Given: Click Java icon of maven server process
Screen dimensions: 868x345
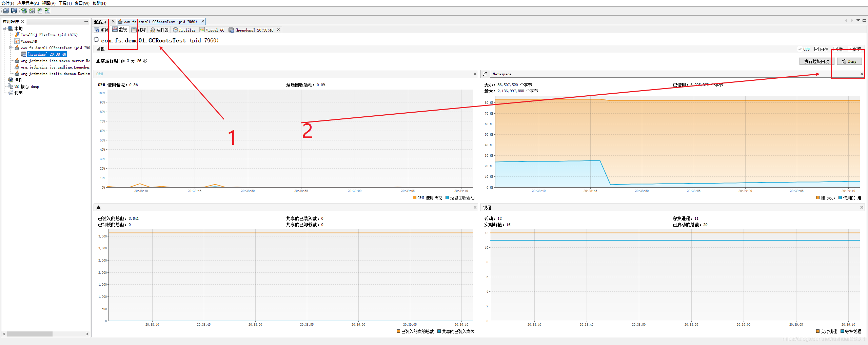Looking at the screenshot, I should pyautogui.click(x=17, y=61).
